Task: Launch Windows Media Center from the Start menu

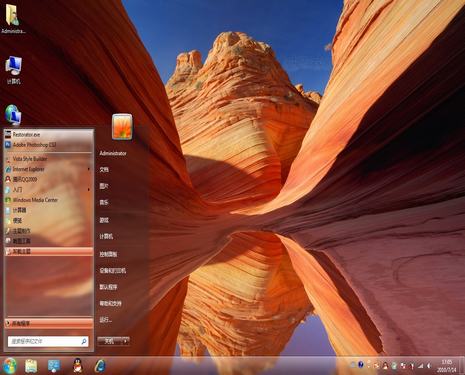Action: pos(48,200)
